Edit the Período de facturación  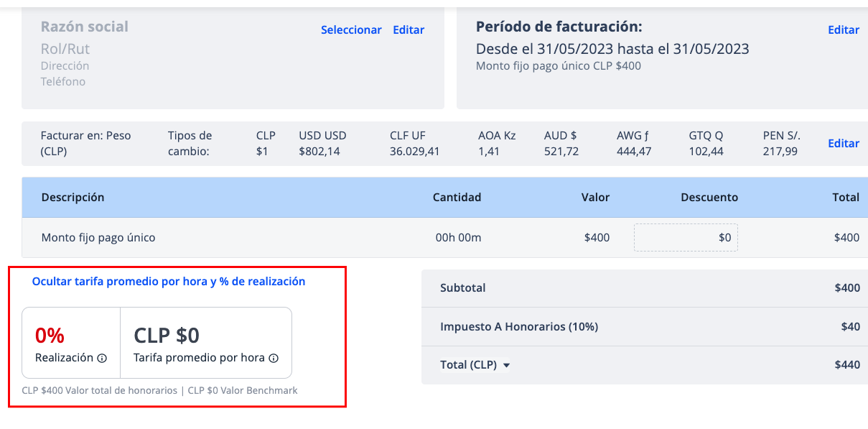click(x=844, y=30)
